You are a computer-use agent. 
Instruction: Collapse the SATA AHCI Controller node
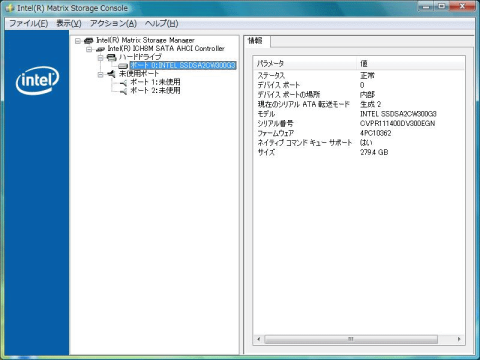coord(89,49)
